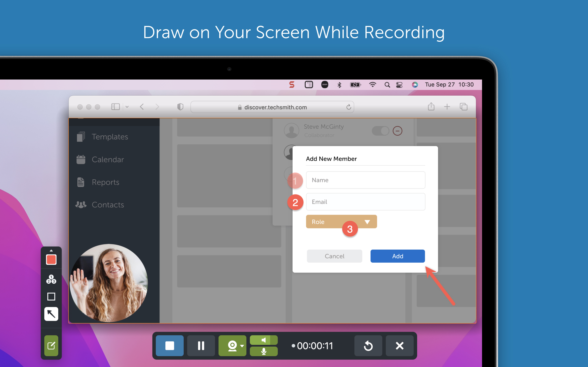Click the Snagit icon in the menu bar
588x367 pixels.
[292, 84]
